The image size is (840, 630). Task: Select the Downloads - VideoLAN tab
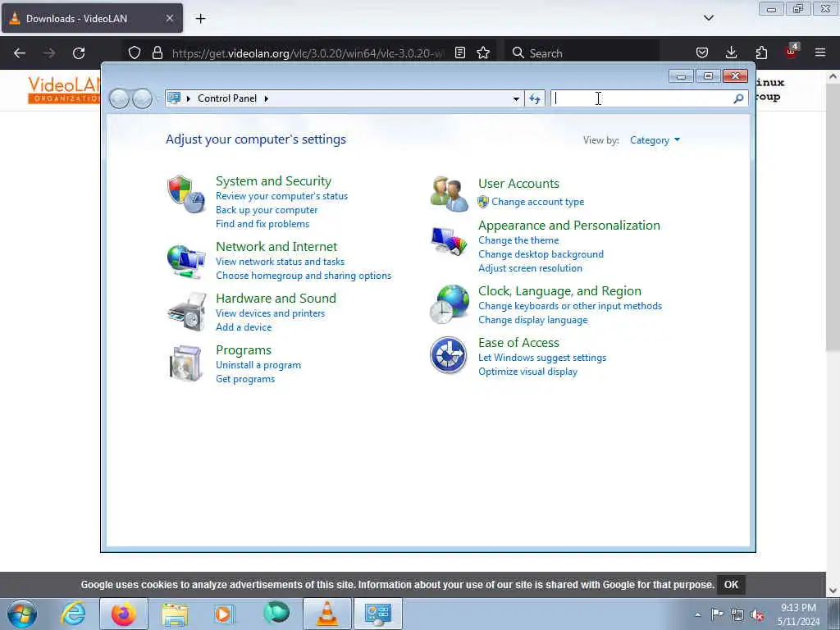[x=92, y=18]
